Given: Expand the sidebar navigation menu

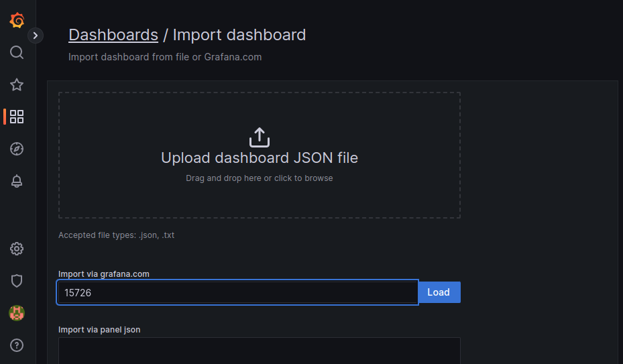Looking at the screenshot, I should pos(36,36).
